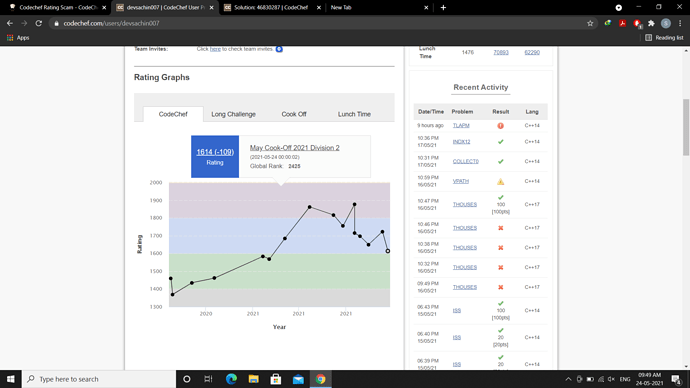Open the Chrome three-dot menu
Screen dimensions: 690x388
pos(680,23)
